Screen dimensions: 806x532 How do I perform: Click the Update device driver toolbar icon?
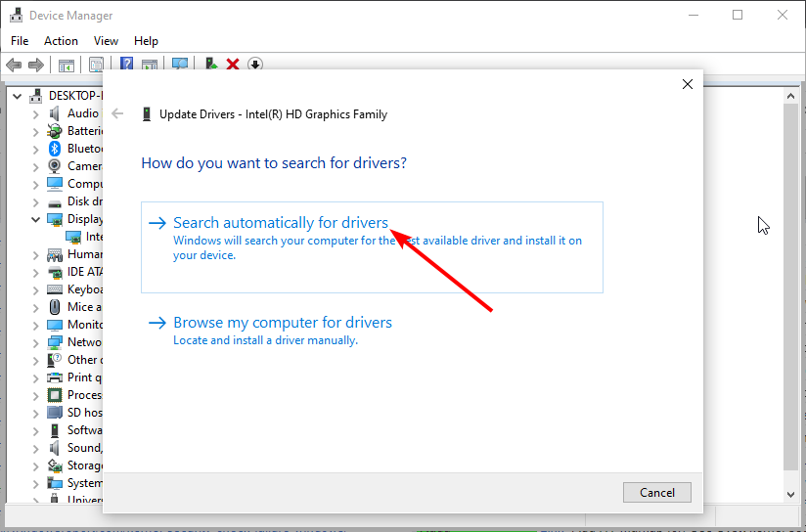(x=210, y=65)
